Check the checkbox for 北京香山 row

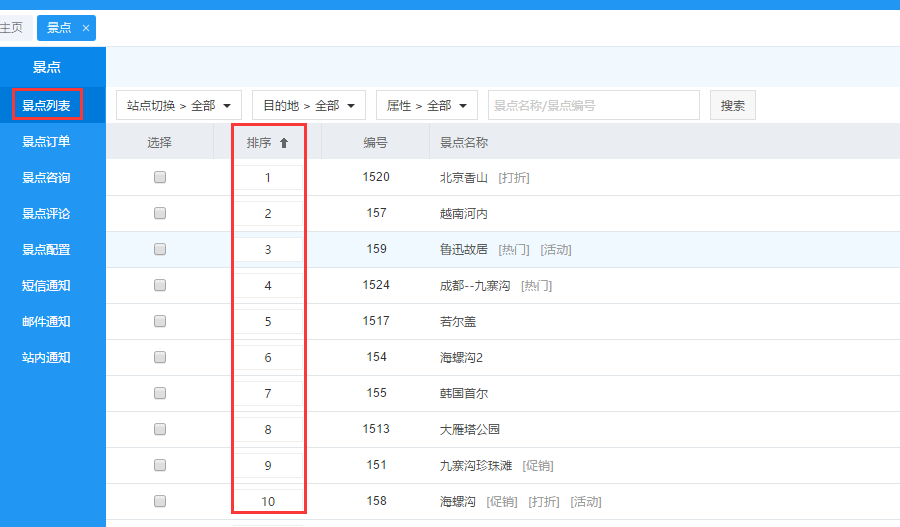tap(160, 178)
